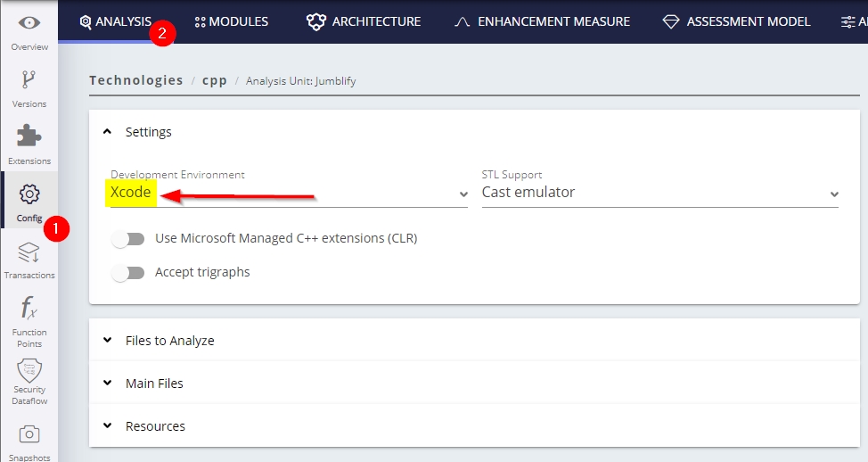The width and height of the screenshot is (868, 462).
Task: Expand the Main Files section
Action: coord(108,384)
